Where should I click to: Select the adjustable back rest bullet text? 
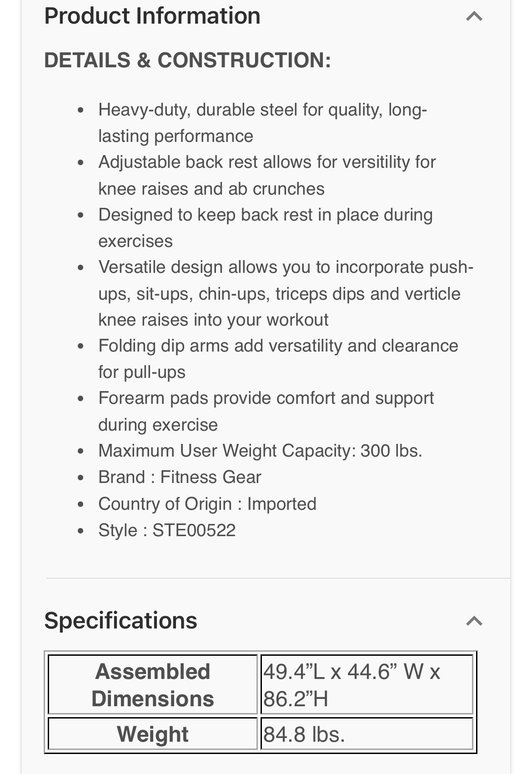tap(267, 175)
